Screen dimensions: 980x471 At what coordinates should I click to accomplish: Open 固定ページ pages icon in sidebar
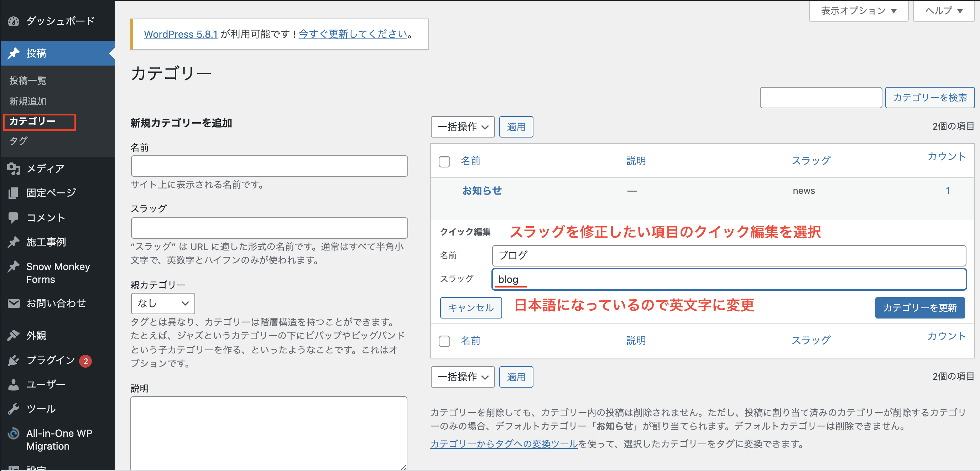coord(14,193)
